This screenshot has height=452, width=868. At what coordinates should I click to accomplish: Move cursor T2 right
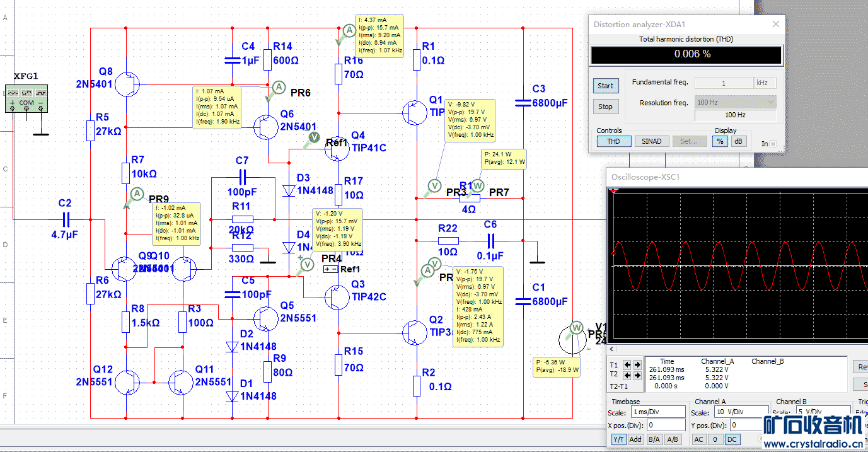637,375
